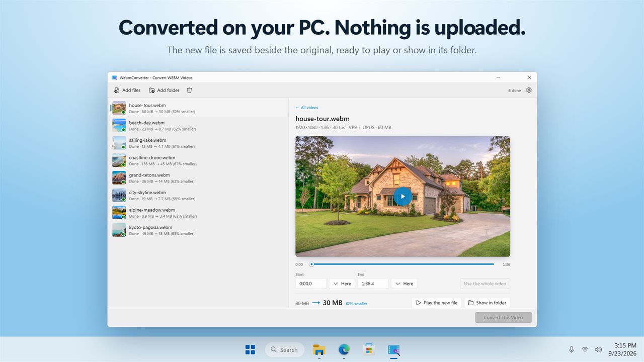Click the End time input field
This screenshot has width=644, height=362.
click(373, 284)
